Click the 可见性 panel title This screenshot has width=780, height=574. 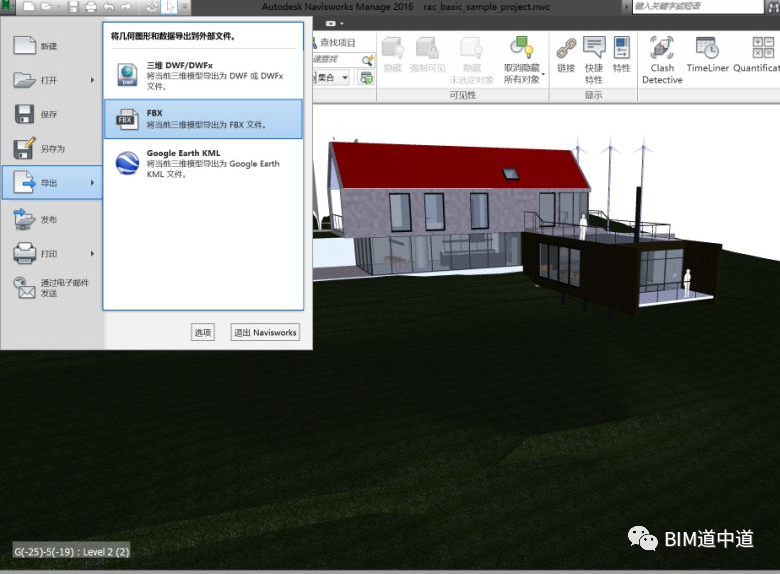pyautogui.click(x=463, y=95)
